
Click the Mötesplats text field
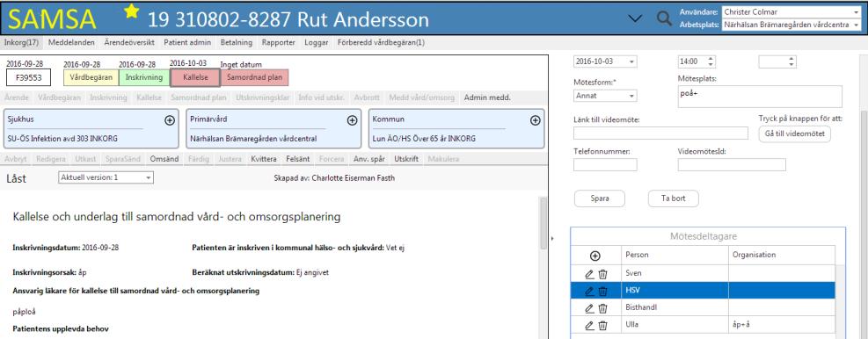click(x=760, y=97)
